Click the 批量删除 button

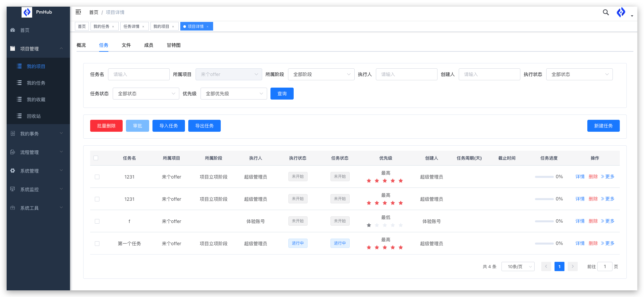point(106,126)
